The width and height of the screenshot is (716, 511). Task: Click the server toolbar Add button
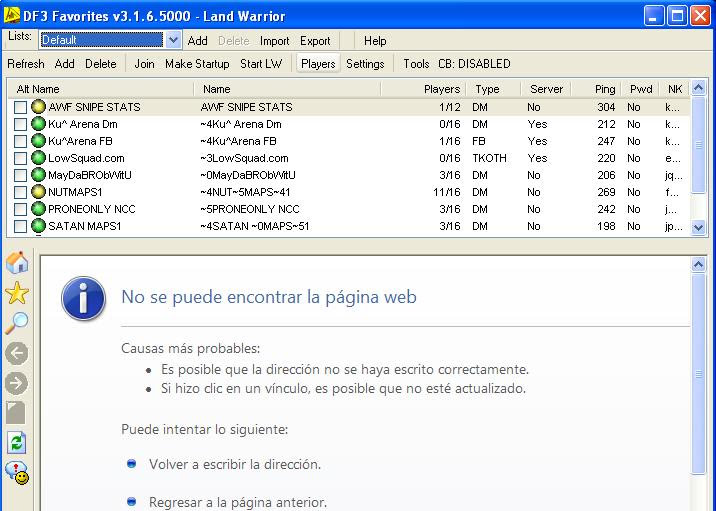(64, 64)
